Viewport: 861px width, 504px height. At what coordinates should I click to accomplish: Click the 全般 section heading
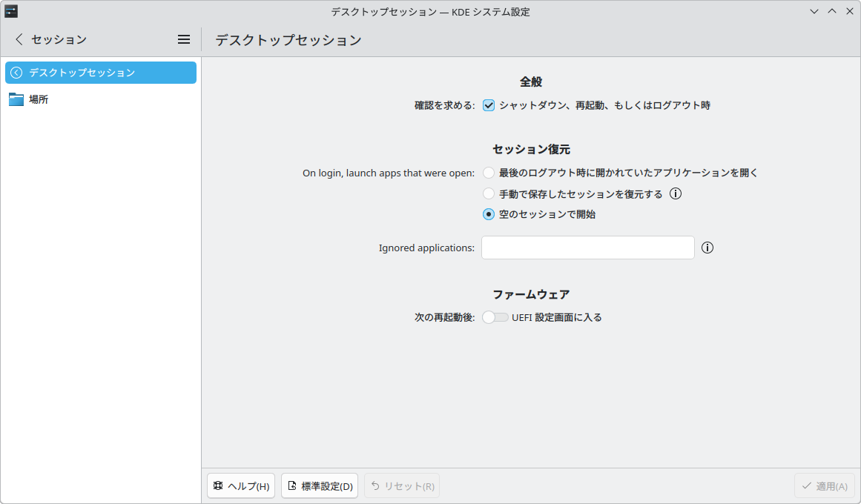click(x=531, y=82)
